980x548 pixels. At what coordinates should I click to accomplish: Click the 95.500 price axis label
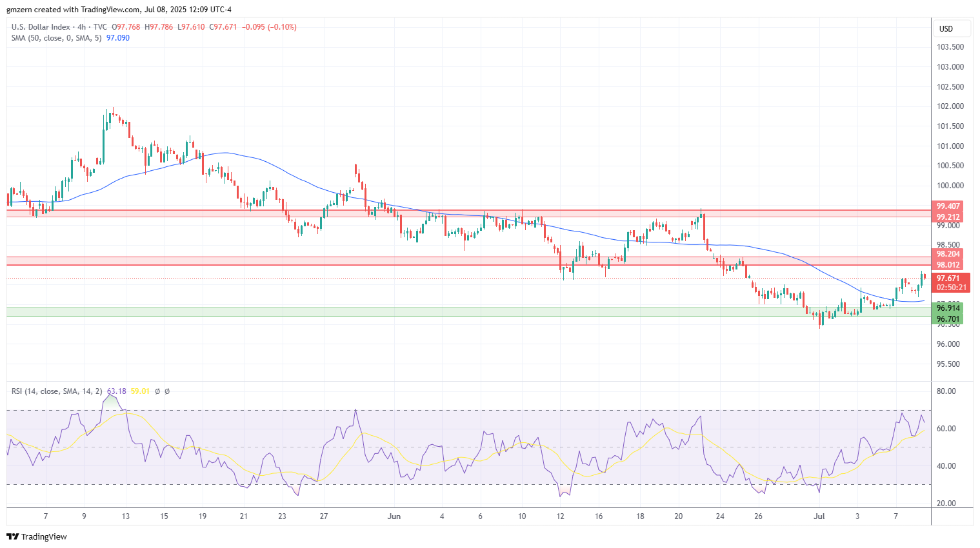click(x=948, y=364)
